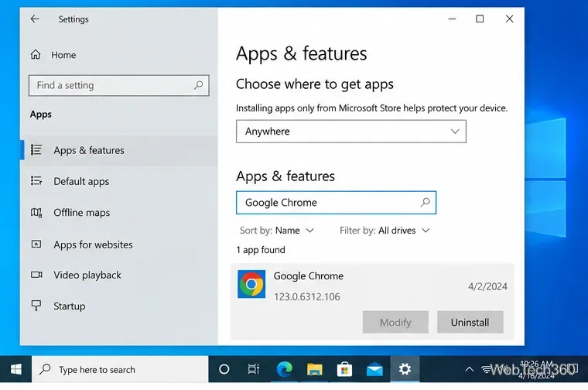This screenshot has width=588, height=390.
Task: Close the Settings window
Action: (509, 19)
